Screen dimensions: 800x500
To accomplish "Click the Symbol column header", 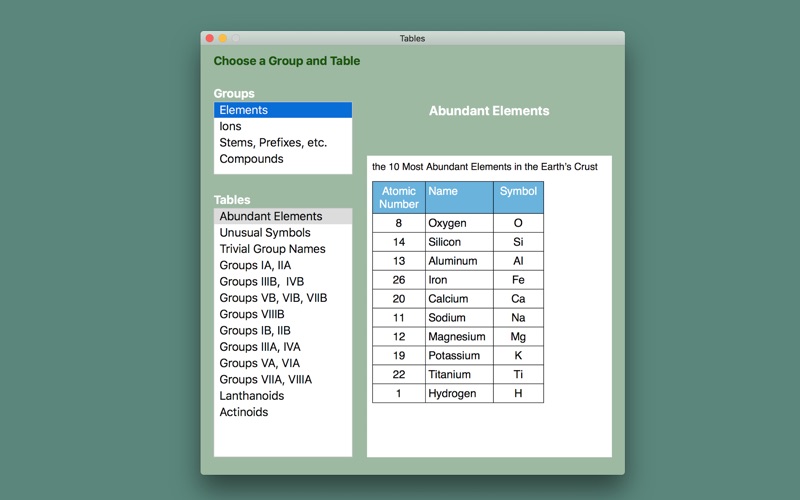I will [x=518, y=197].
